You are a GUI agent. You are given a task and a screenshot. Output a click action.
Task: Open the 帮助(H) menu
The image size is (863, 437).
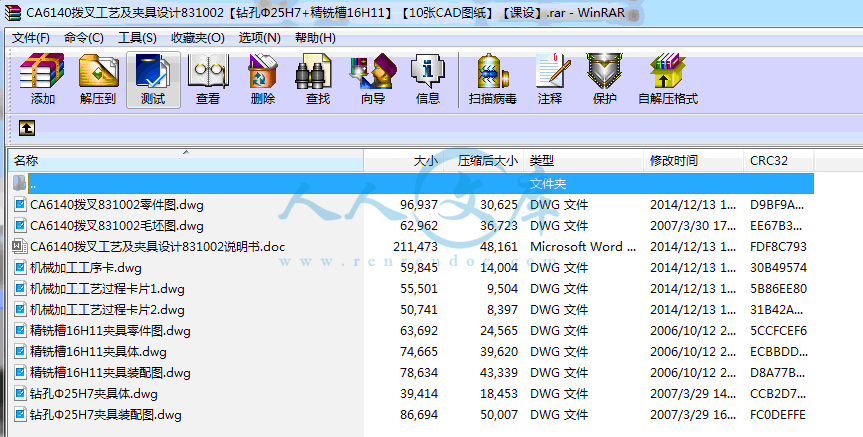click(315, 38)
